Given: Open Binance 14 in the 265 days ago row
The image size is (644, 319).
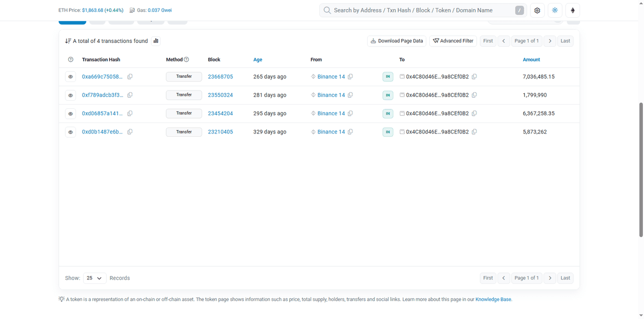Looking at the screenshot, I should pos(331,77).
